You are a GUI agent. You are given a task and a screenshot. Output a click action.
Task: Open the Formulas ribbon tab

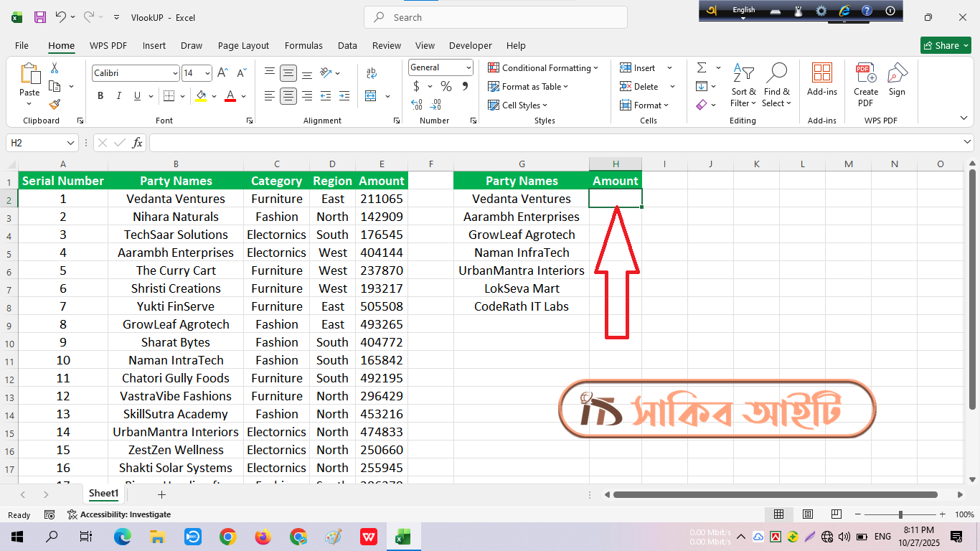[x=303, y=45]
